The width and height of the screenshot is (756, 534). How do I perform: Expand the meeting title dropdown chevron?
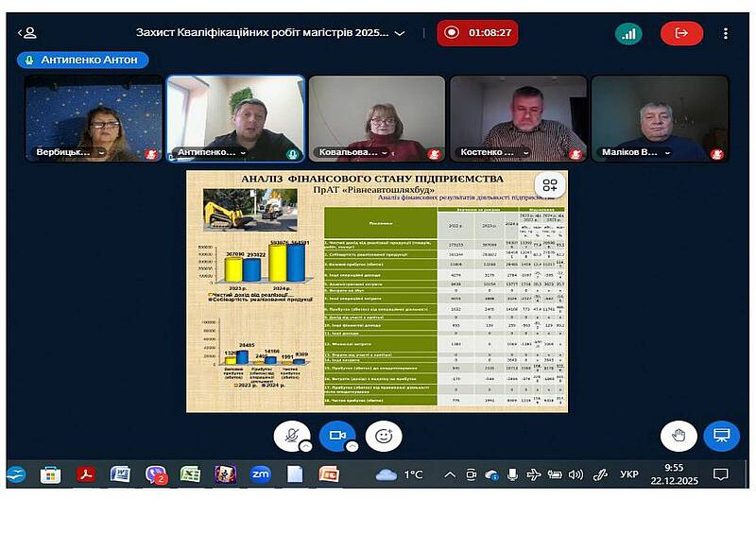tap(400, 33)
